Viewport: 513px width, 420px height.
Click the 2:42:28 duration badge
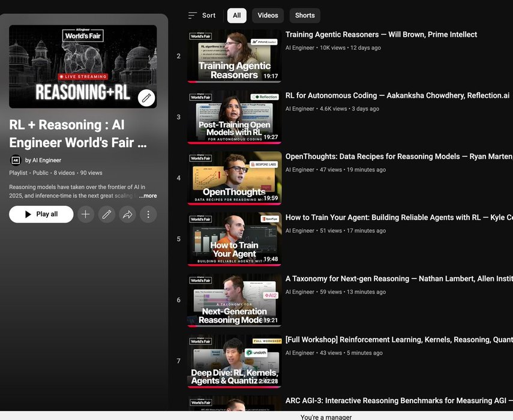click(268, 381)
